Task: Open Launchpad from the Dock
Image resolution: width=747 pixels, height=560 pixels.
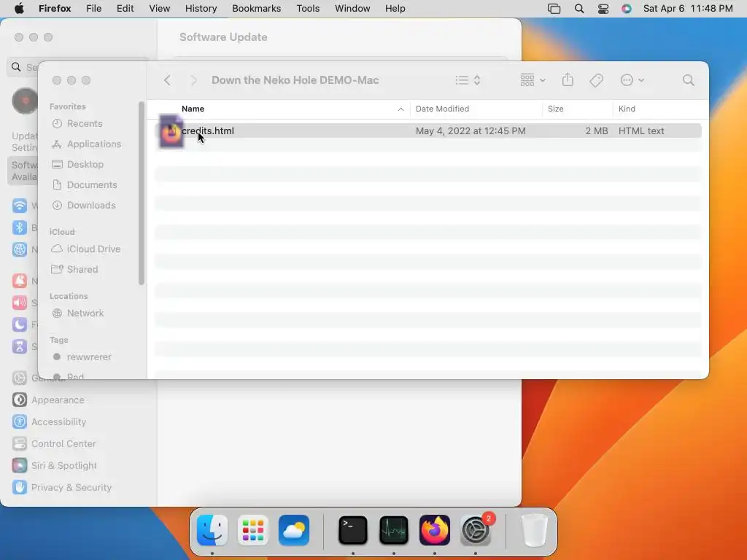Action: (253, 530)
